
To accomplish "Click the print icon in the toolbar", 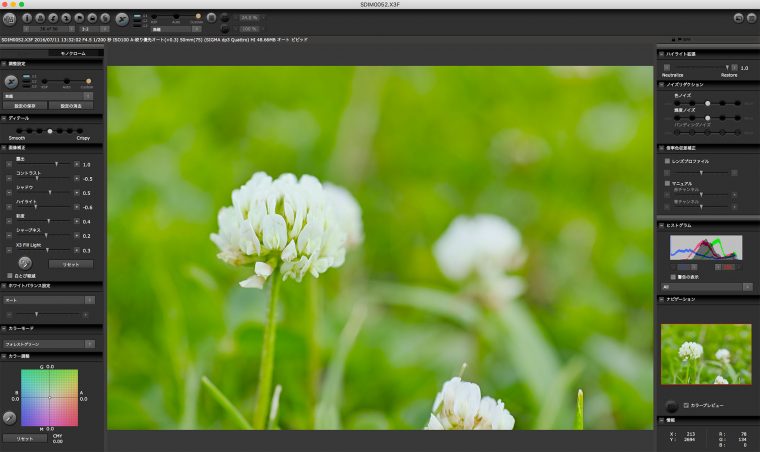I will [x=40, y=18].
